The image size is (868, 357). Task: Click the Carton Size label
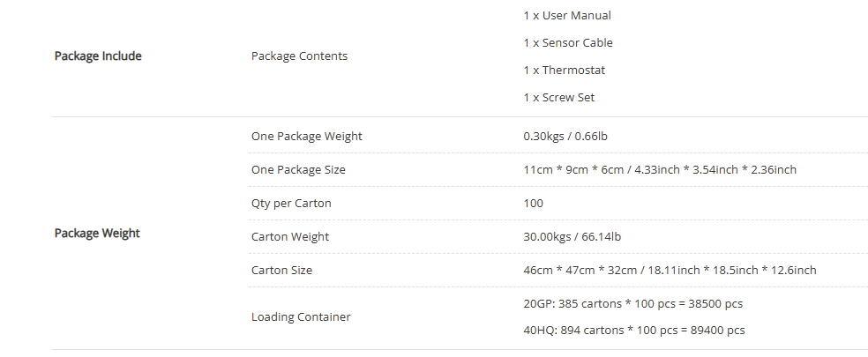tap(281, 270)
